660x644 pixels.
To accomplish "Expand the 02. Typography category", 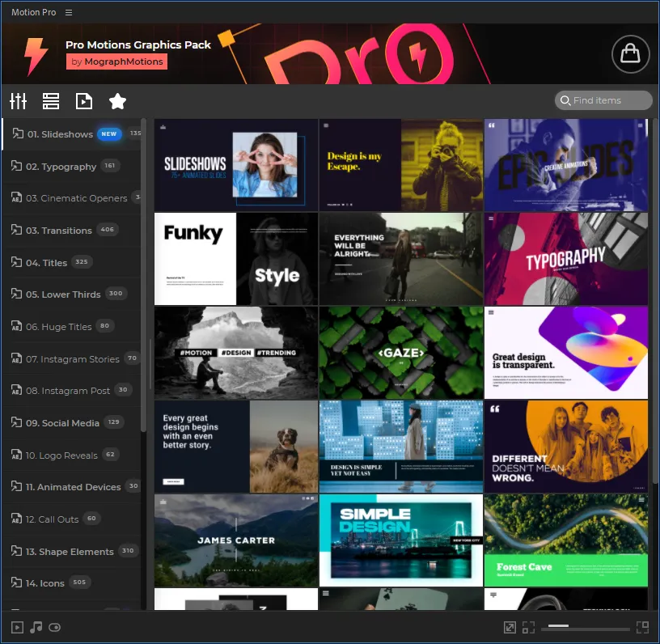I will coord(61,167).
